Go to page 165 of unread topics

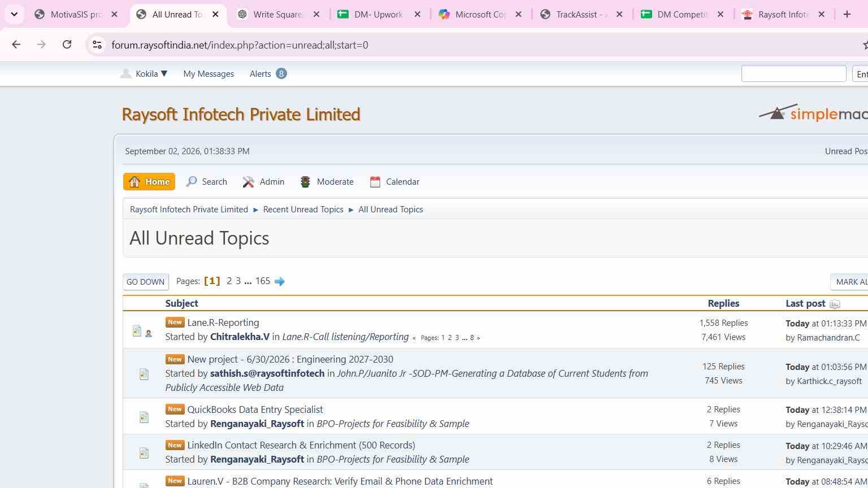(263, 281)
